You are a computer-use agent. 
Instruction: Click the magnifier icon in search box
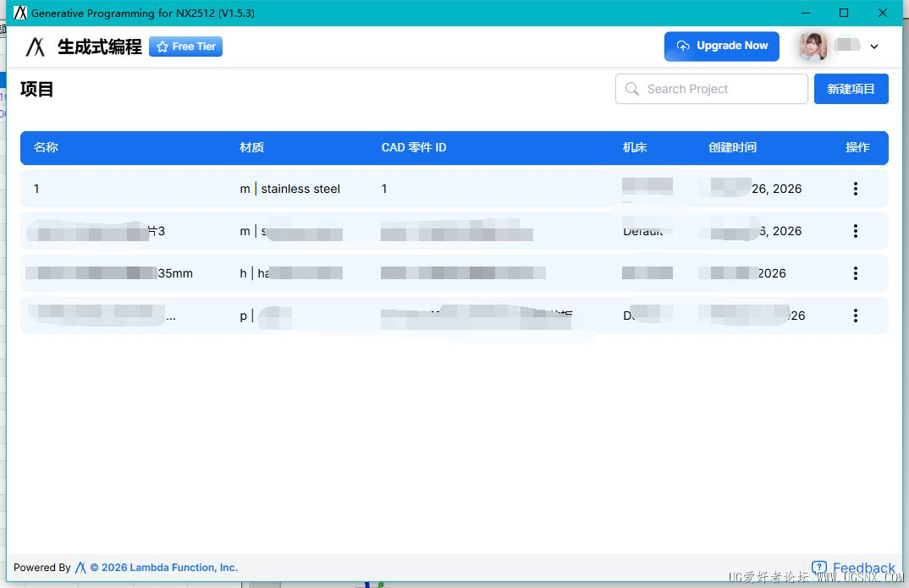[632, 89]
